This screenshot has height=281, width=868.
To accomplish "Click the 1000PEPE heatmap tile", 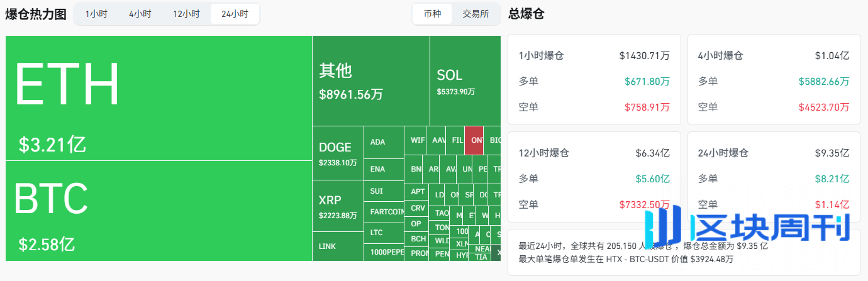I will (384, 252).
